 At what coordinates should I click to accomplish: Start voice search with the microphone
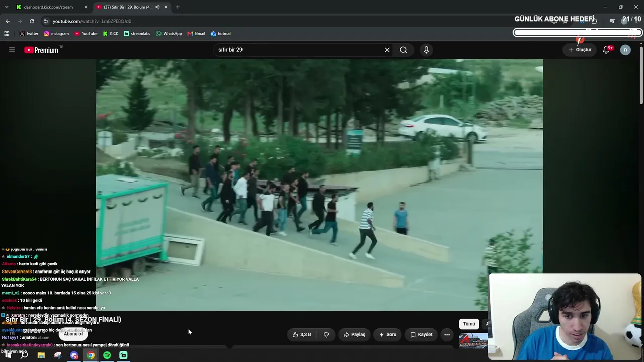point(426,50)
